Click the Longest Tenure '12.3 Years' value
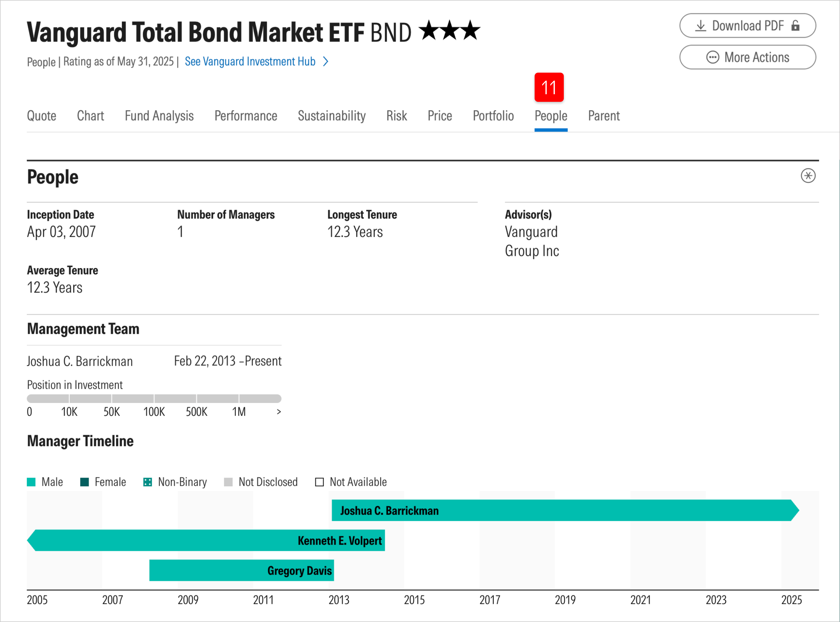This screenshot has width=840, height=622. pos(355,232)
